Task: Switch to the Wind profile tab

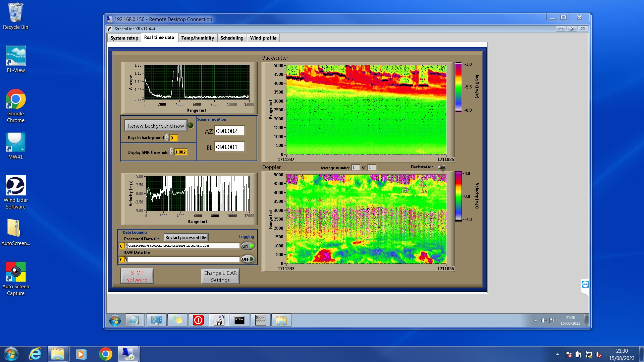Action: click(x=263, y=38)
